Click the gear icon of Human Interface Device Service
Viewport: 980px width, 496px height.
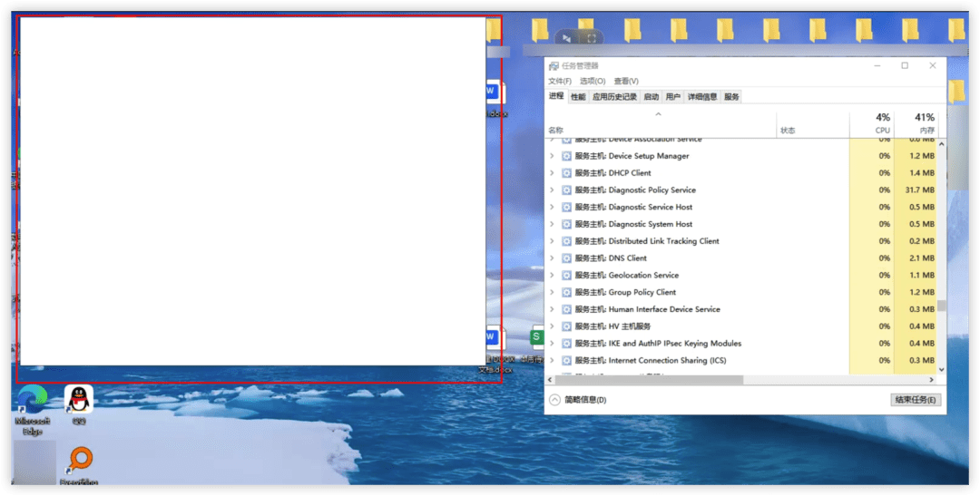pyautogui.click(x=567, y=309)
